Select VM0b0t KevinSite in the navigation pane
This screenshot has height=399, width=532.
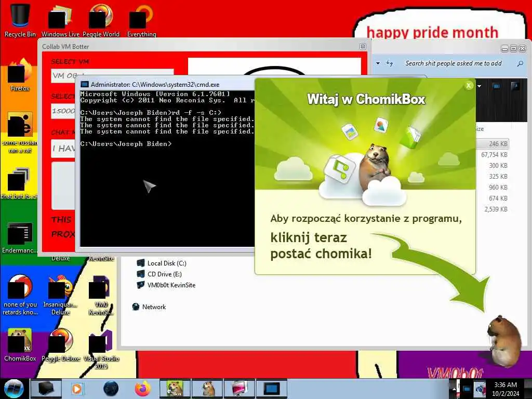166,285
